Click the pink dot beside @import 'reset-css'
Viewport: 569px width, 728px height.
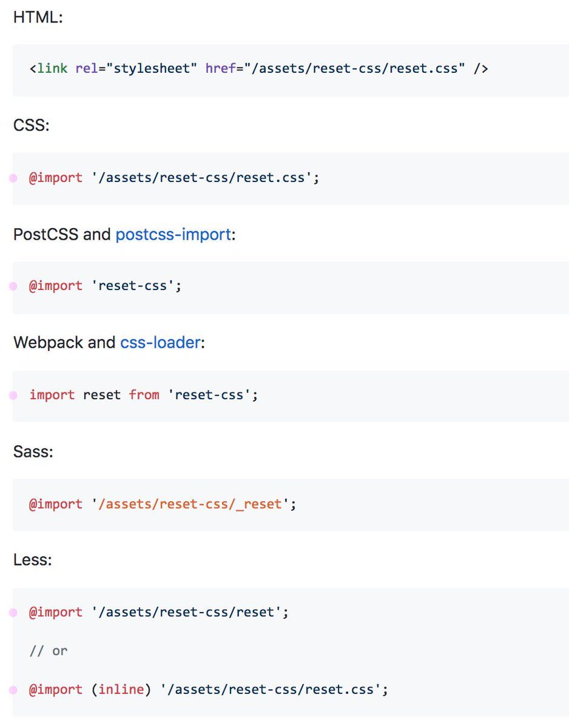pyautogui.click(x=13, y=286)
